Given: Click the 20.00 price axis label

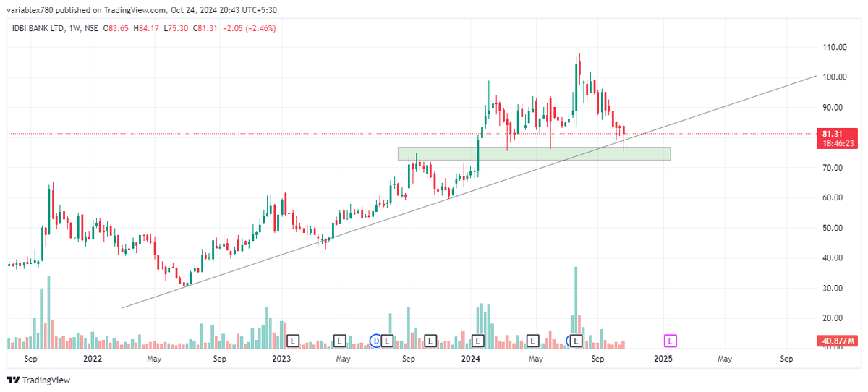Looking at the screenshot, I should tap(834, 318).
